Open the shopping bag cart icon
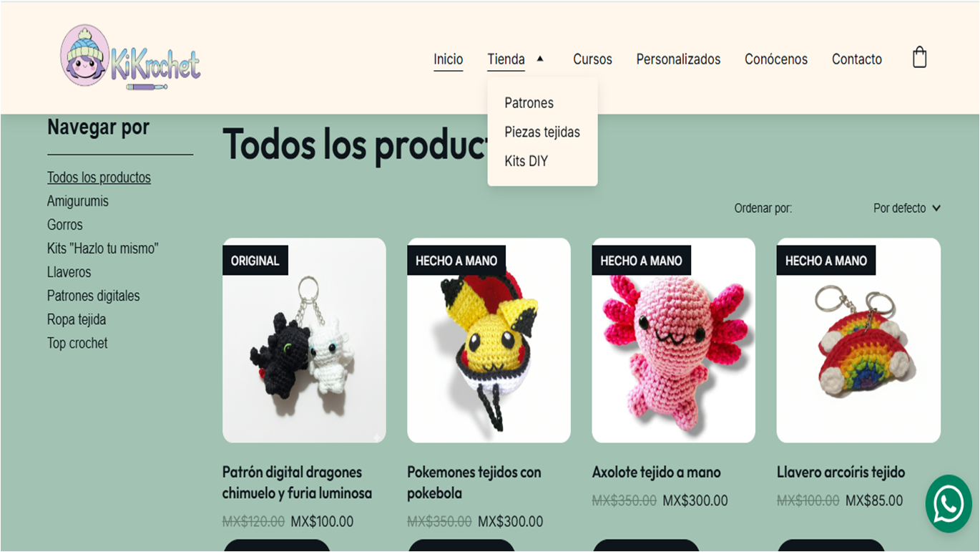The width and height of the screenshot is (980, 552). coord(919,57)
